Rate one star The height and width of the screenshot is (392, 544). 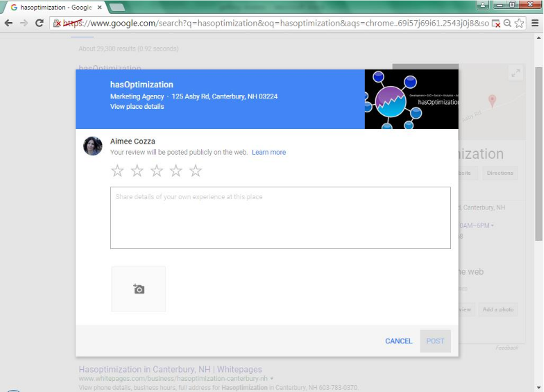click(118, 171)
